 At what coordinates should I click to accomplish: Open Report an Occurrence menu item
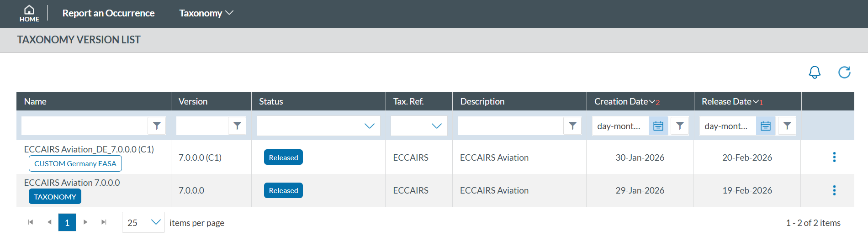tap(108, 13)
